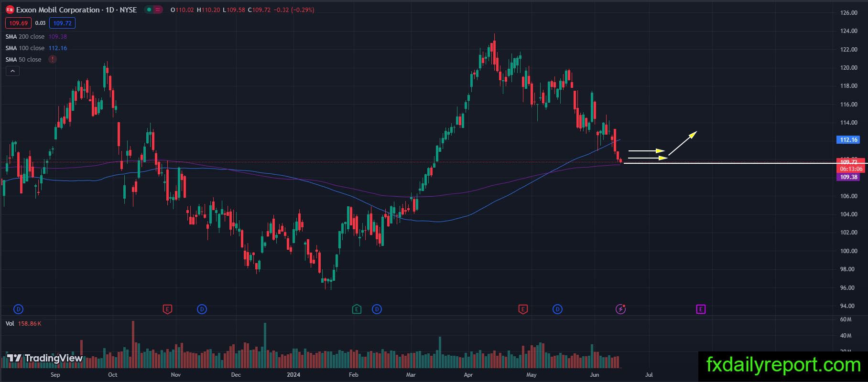Click the blue 112.16 SMA price-axis label
Screen dimensions: 868x382
848,140
